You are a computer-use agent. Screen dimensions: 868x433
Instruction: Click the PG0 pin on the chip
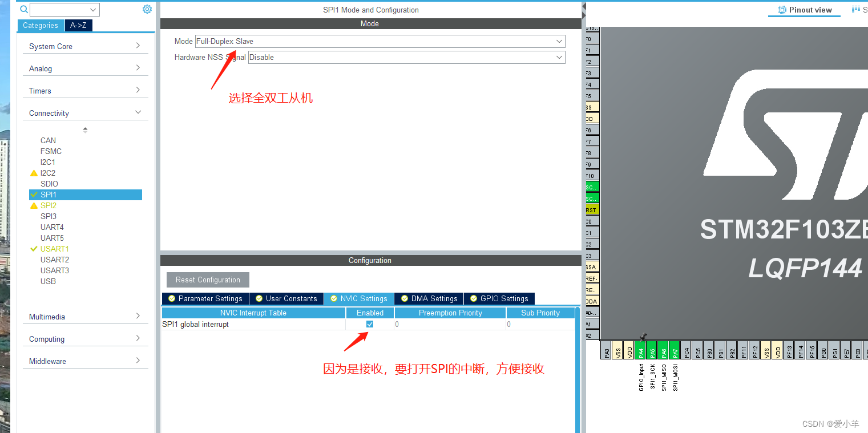[x=823, y=350]
